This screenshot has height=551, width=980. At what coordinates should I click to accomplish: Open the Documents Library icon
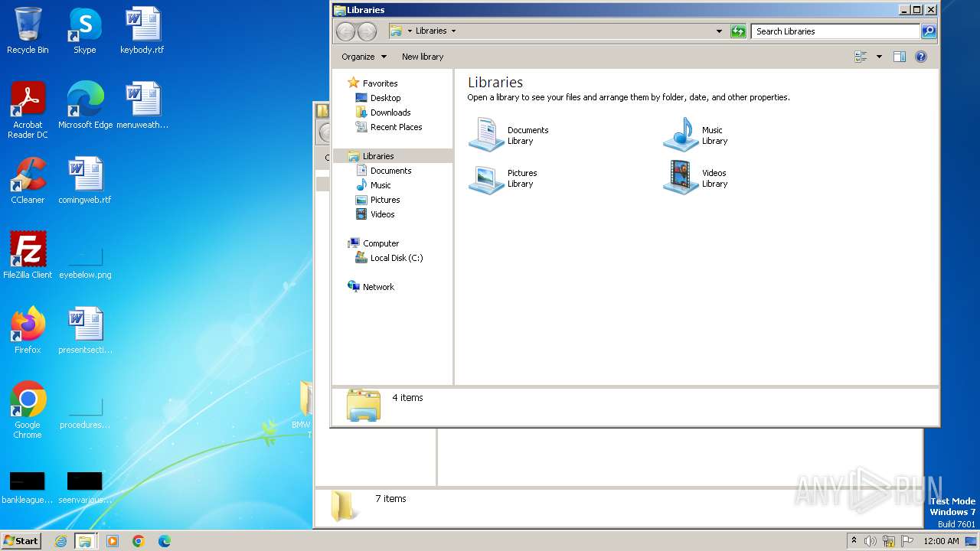pyautogui.click(x=509, y=135)
